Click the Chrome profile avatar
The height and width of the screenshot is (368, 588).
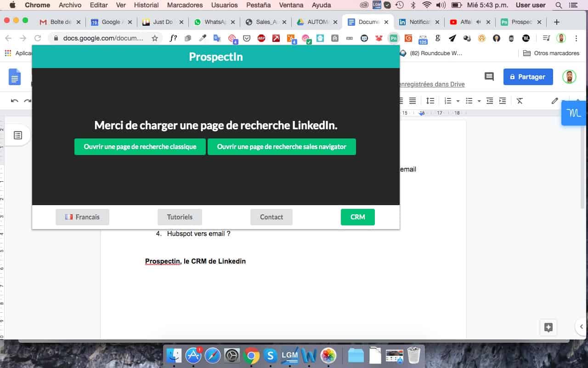(561, 38)
